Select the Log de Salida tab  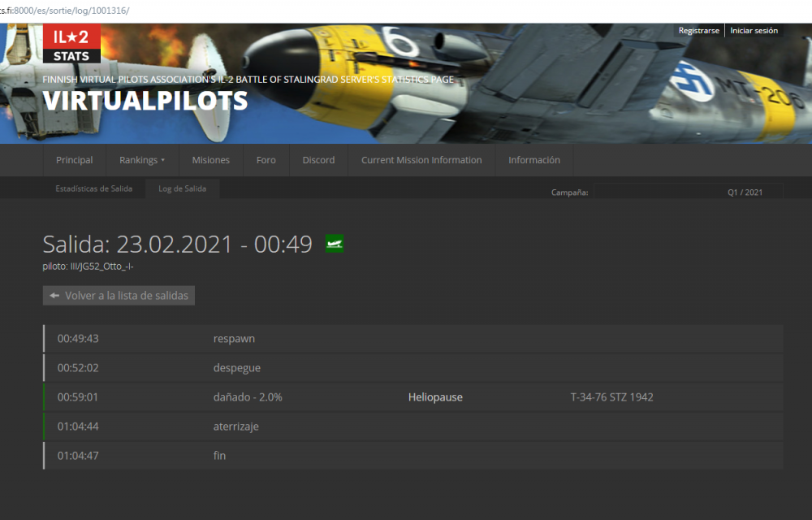click(x=182, y=188)
